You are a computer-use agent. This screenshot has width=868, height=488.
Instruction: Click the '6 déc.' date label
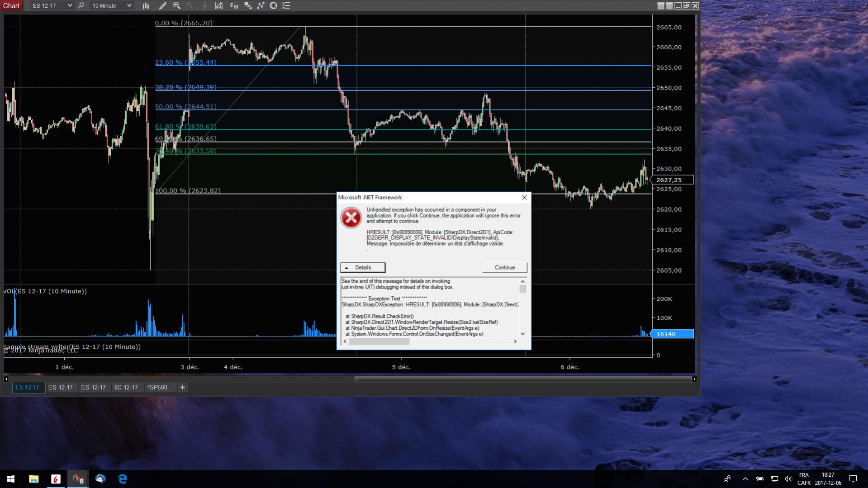[x=570, y=367]
